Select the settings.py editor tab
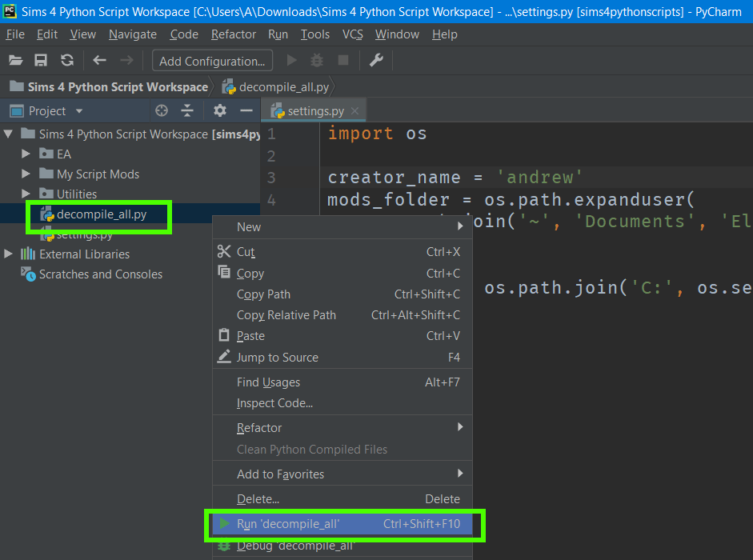The width and height of the screenshot is (753, 560). click(x=315, y=111)
